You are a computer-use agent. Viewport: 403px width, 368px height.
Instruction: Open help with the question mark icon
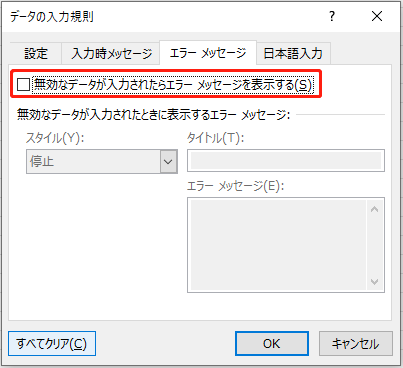(332, 16)
